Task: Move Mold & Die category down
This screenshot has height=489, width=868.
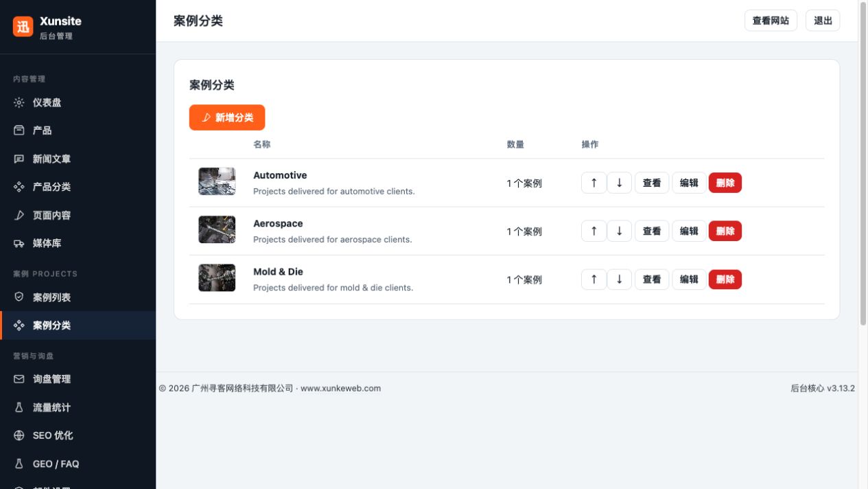Action: tap(619, 280)
